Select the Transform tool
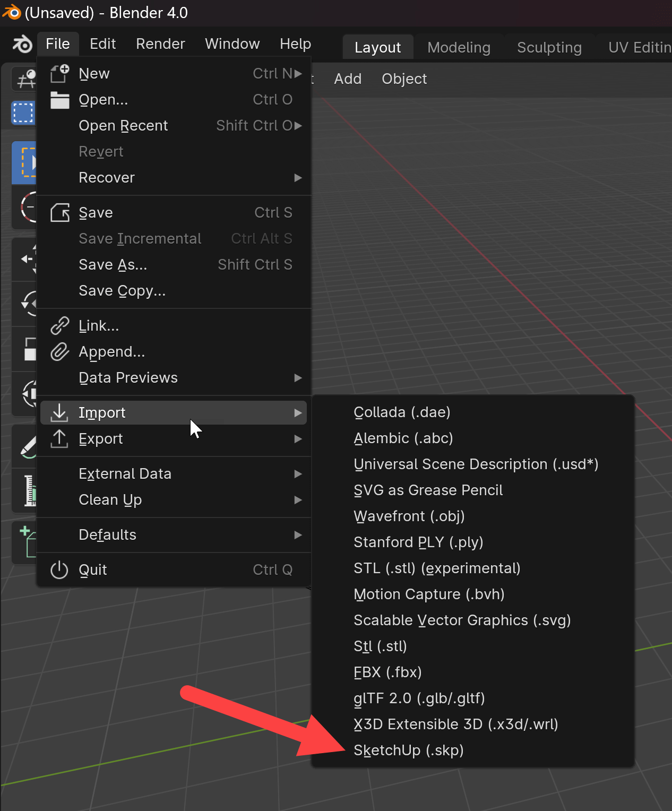 click(x=23, y=394)
